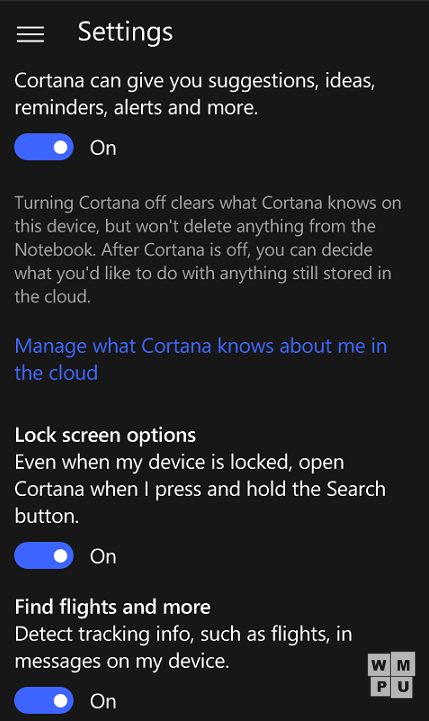Image resolution: width=429 pixels, height=721 pixels.
Task: Open Manage what Cortana knows link
Action: (x=200, y=359)
